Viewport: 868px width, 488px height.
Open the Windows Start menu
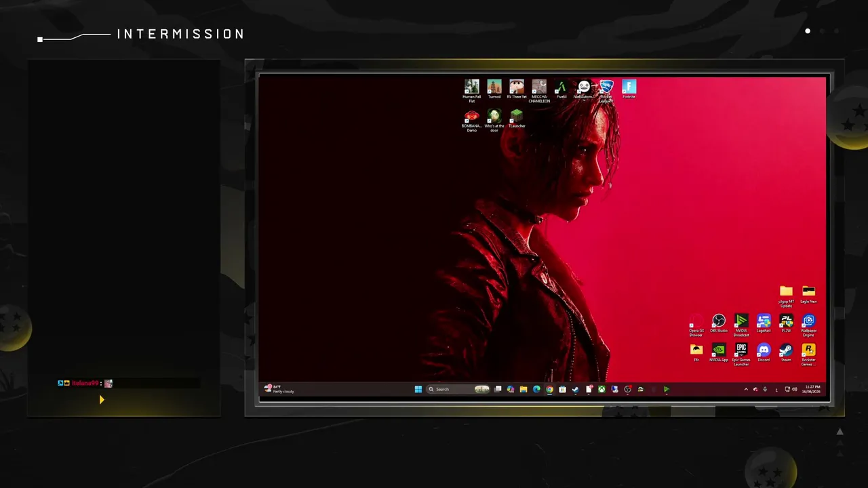[418, 389]
